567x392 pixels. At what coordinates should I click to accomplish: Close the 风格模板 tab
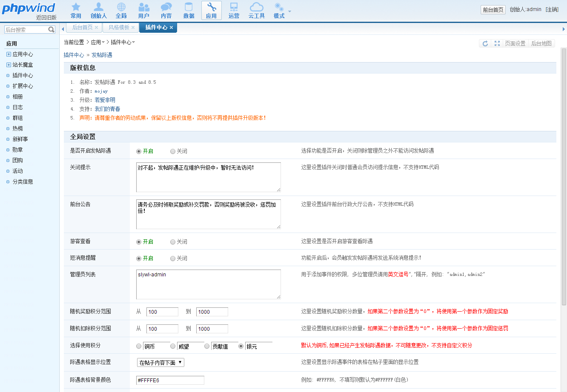point(133,27)
